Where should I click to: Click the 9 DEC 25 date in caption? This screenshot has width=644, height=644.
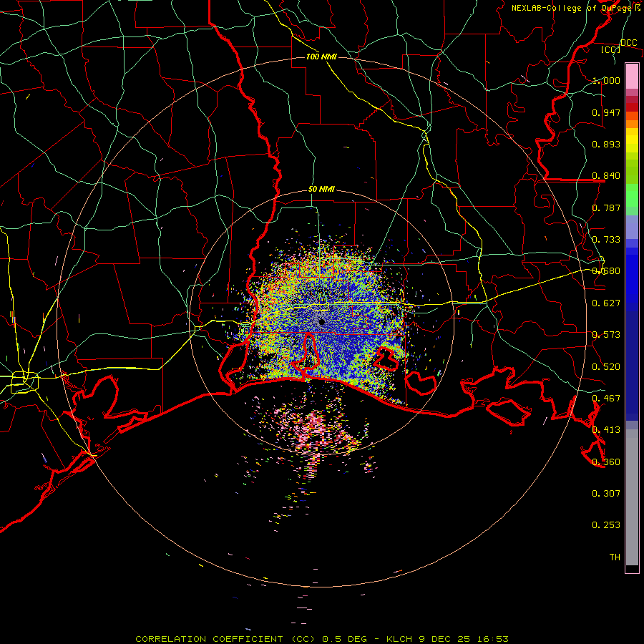[444, 639]
